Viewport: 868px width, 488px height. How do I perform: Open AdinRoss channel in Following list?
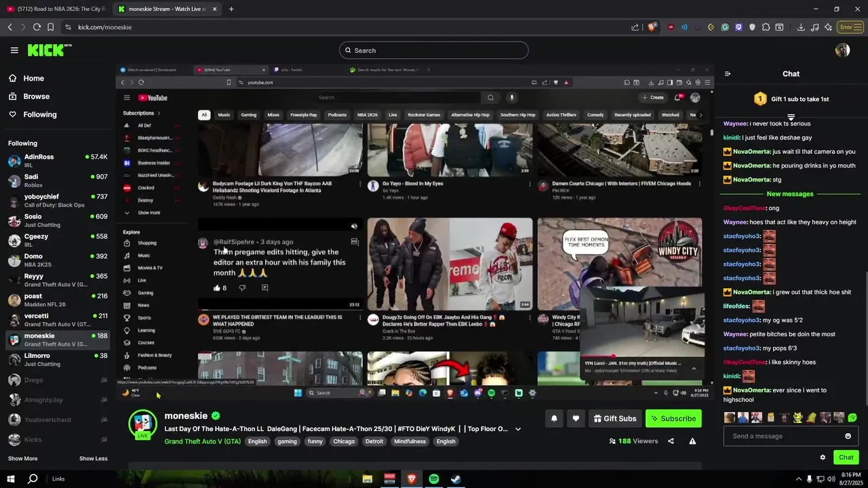click(x=58, y=161)
